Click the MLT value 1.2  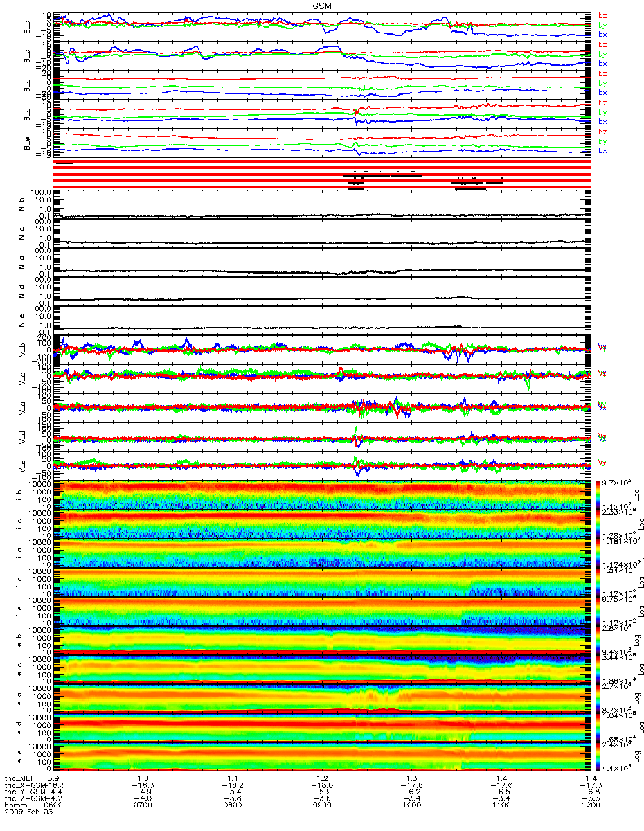[322, 778]
